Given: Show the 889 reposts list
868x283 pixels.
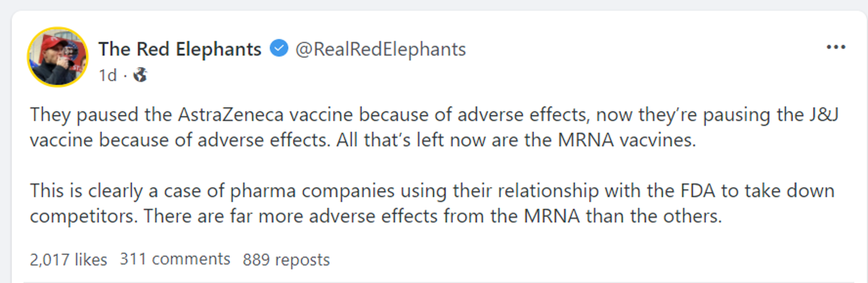Looking at the screenshot, I should pos(286,260).
